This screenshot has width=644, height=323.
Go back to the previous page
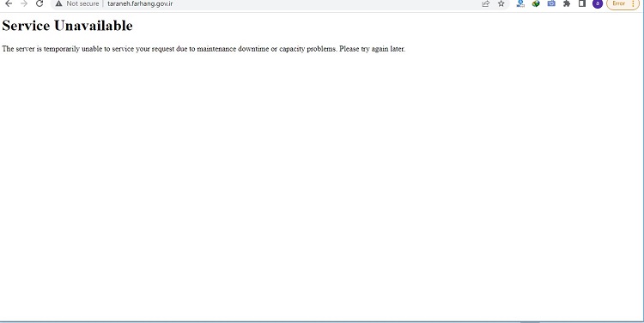[x=9, y=3]
